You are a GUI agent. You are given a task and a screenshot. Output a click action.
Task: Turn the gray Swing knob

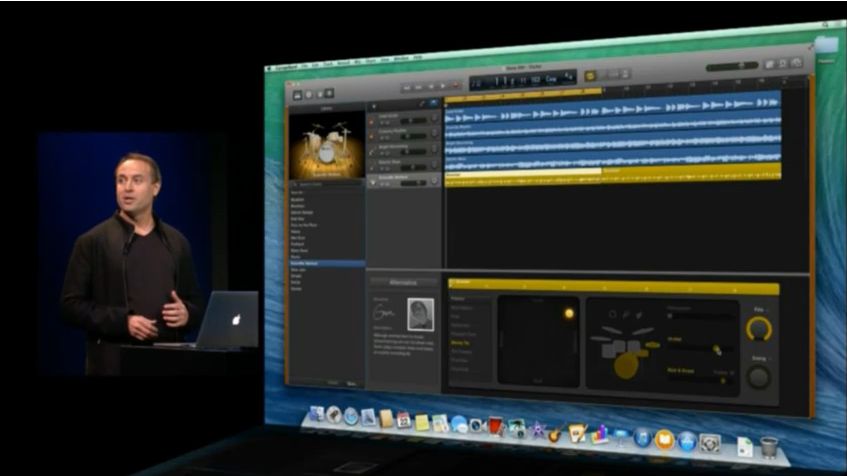[758, 377]
